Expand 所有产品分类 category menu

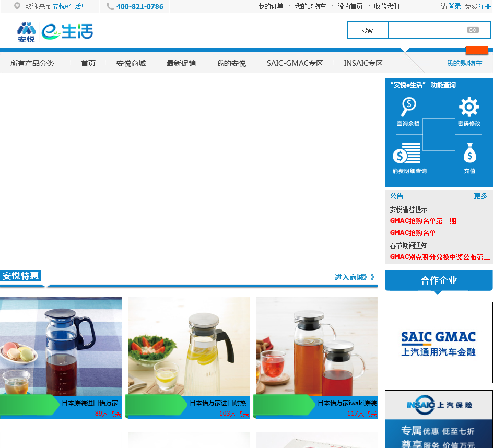coord(32,63)
